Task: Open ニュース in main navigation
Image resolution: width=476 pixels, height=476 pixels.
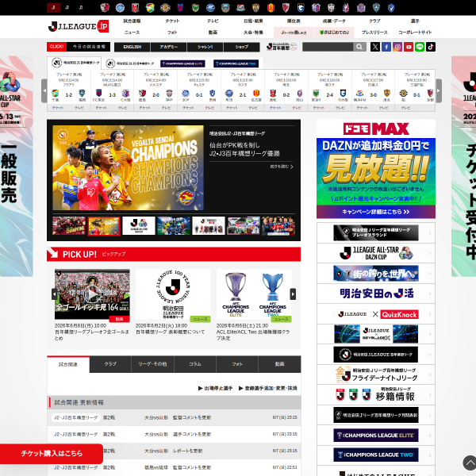Action: coord(132,33)
